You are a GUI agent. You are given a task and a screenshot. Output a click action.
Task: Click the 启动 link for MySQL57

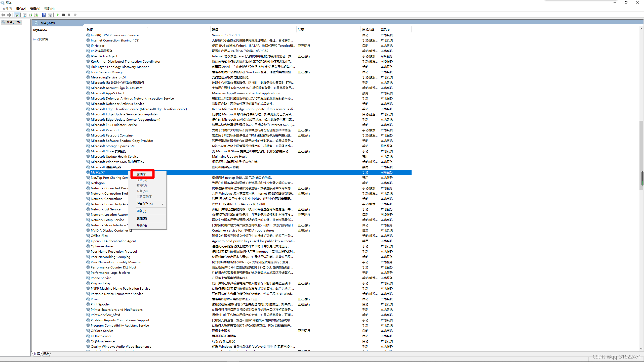(36, 39)
